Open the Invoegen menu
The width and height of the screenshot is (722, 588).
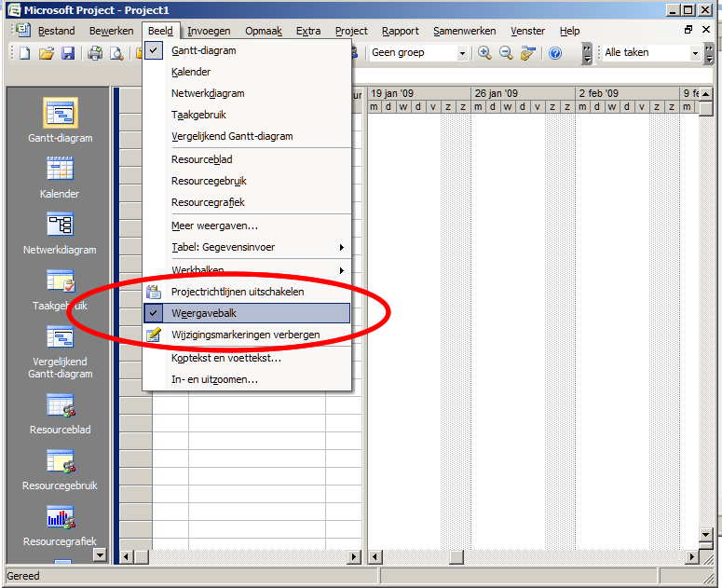pyautogui.click(x=209, y=31)
